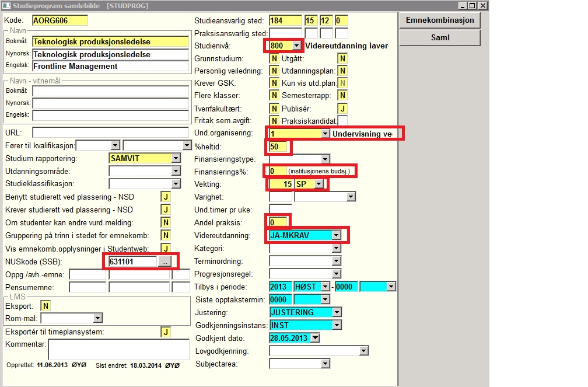Click the NUSkode lookup ellipsis button

pos(165,262)
